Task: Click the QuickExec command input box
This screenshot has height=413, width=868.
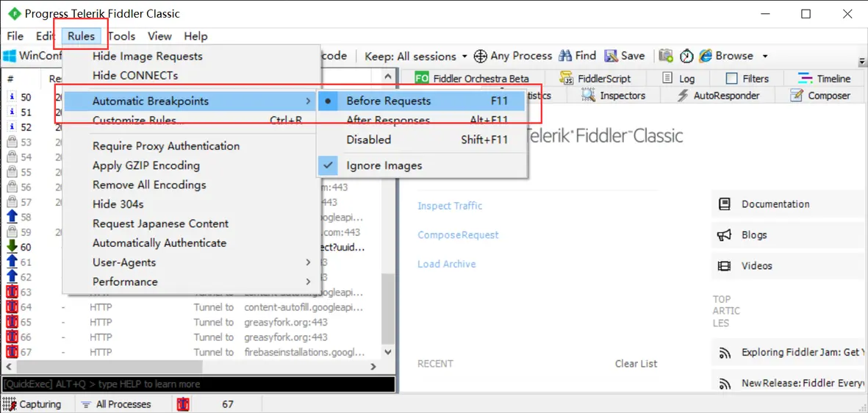Action: 198,384
